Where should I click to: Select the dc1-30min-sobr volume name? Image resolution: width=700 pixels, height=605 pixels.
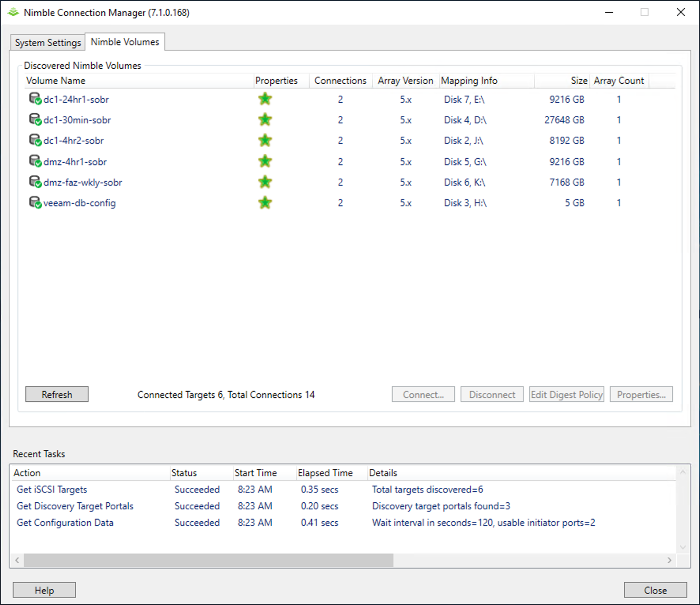(77, 120)
